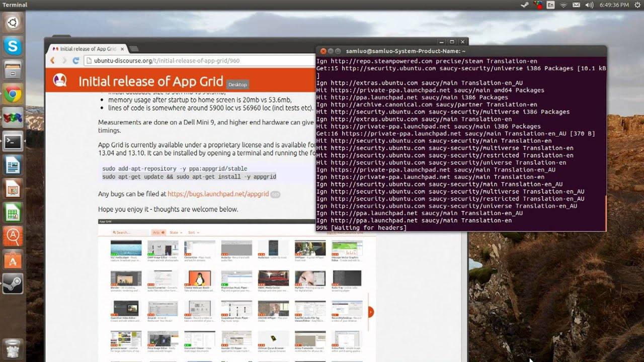Click the Steam tray indicator
Screen dimensions: 644x362
[x=525, y=5]
